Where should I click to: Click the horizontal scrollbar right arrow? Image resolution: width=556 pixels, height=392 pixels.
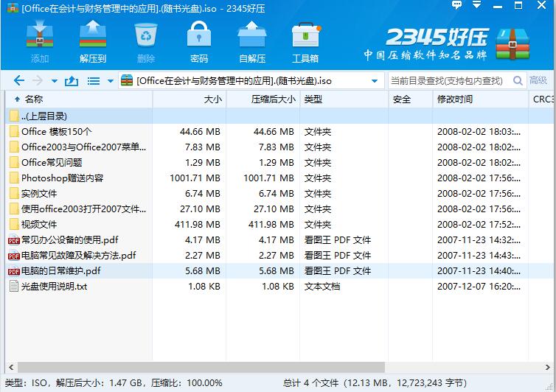548,367
